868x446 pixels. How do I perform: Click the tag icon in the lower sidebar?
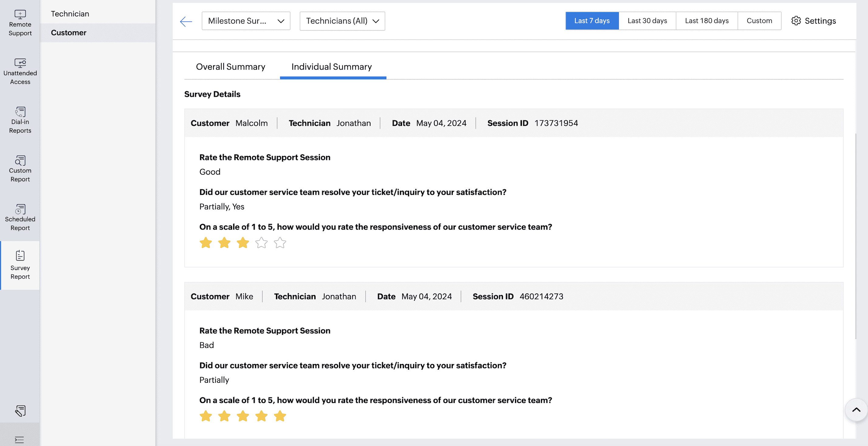point(20,411)
